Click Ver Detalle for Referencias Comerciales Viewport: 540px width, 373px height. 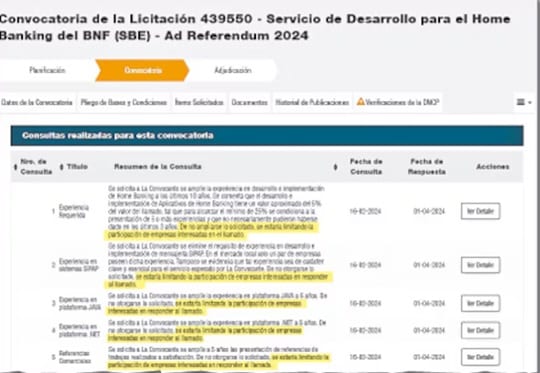480,357
